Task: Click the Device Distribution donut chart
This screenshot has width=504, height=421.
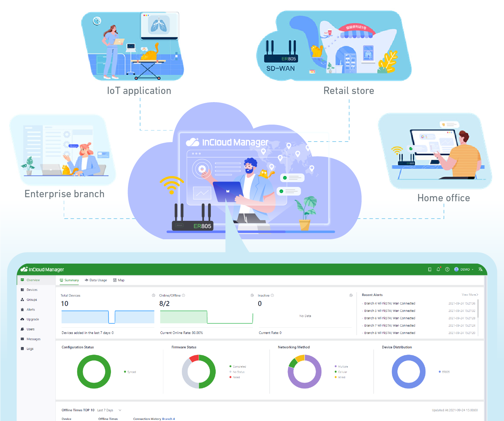Action: coord(409,372)
